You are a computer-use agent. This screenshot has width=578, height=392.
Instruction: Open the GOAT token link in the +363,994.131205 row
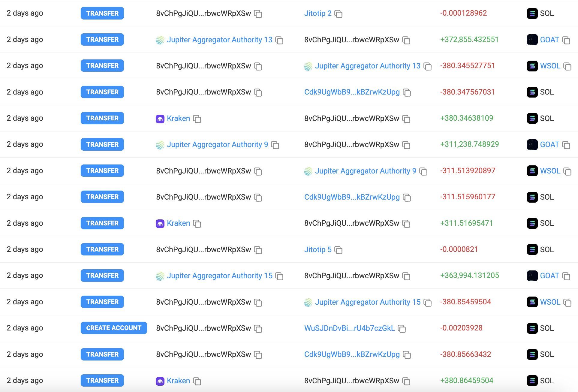click(549, 276)
